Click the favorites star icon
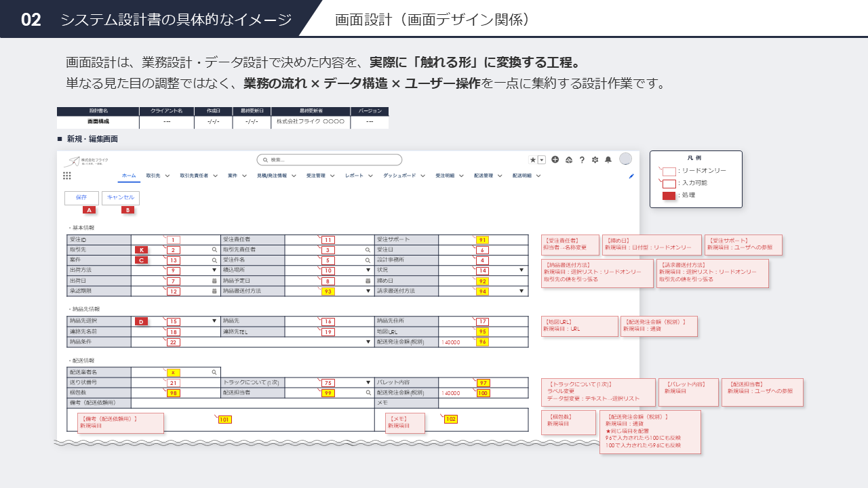This screenshot has height=488, width=868. tap(533, 160)
